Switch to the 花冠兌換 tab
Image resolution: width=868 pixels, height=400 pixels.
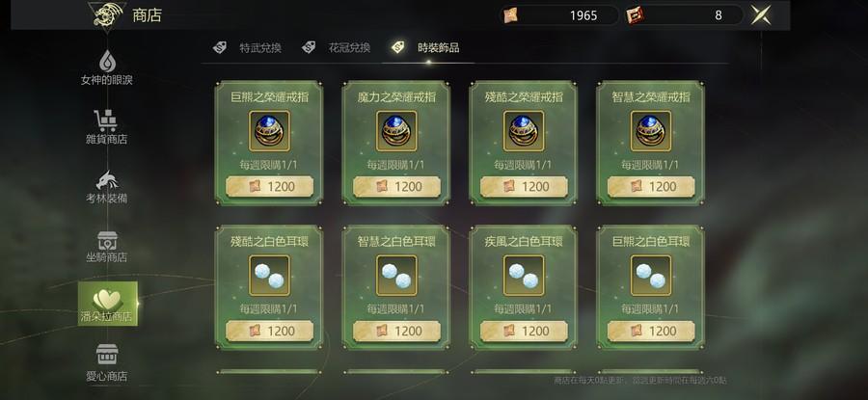click(336, 47)
